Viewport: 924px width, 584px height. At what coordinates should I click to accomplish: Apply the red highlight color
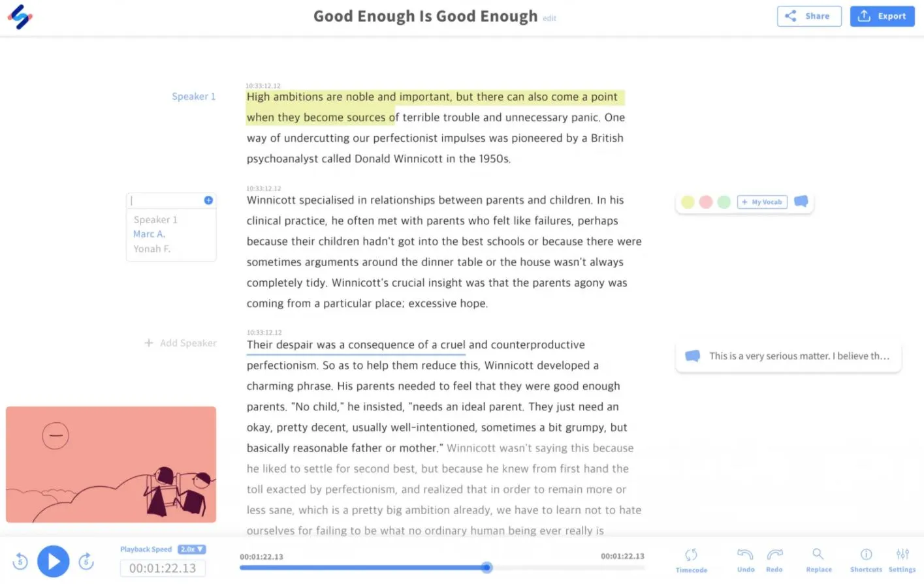pyautogui.click(x=706, y=202)
